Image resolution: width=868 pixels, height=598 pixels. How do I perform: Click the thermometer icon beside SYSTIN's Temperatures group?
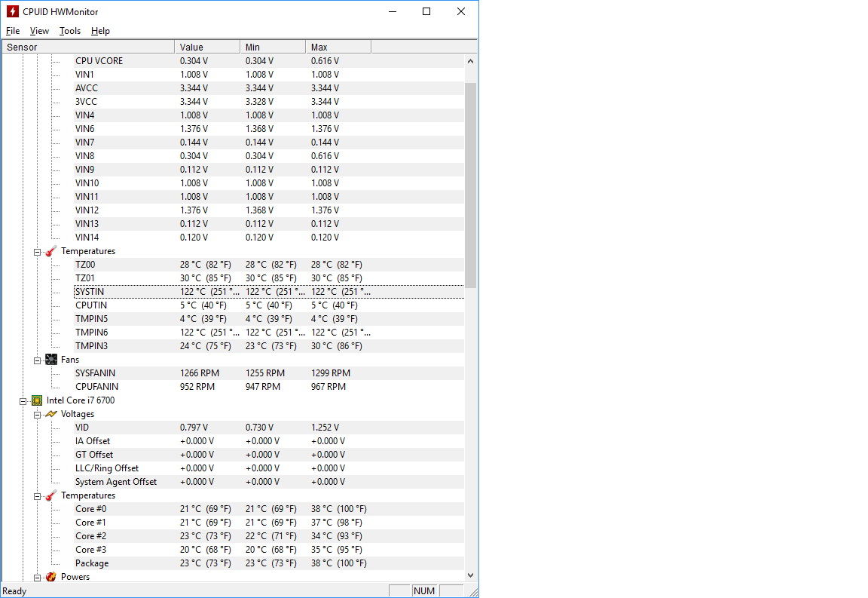tap(51, 251)
